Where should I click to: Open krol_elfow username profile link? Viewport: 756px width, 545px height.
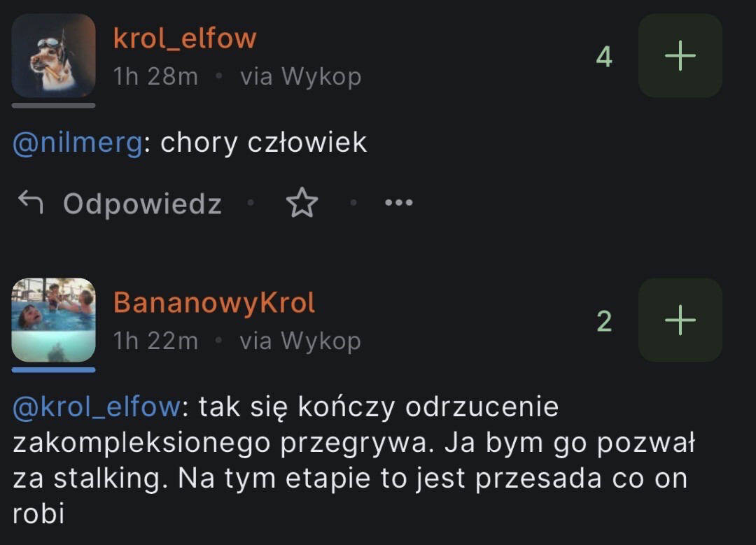tap(185, 38)
